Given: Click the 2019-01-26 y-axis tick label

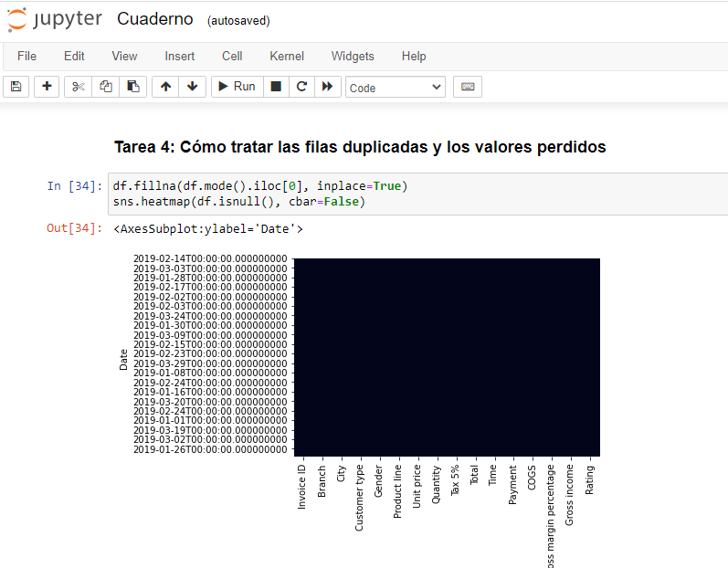Looking at the screenshot, I should click(x=210, y=449).
